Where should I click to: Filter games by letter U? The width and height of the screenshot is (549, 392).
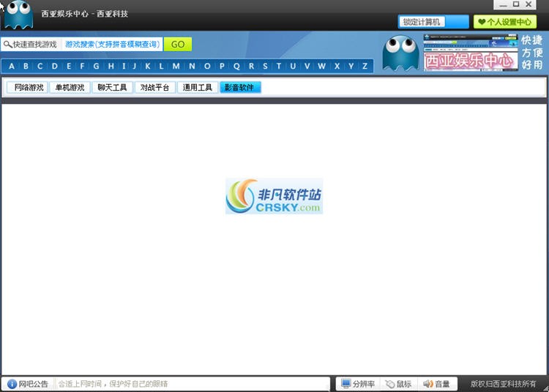[x=293, y=66]
